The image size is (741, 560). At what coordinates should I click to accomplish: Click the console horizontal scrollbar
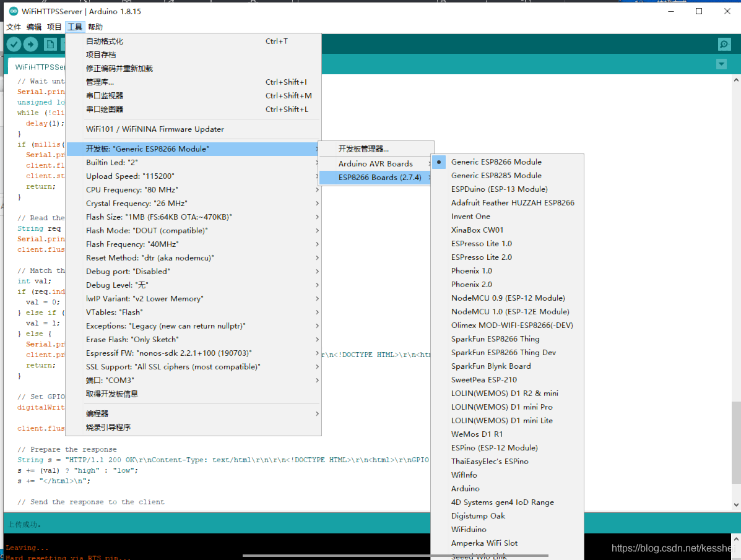395,556
